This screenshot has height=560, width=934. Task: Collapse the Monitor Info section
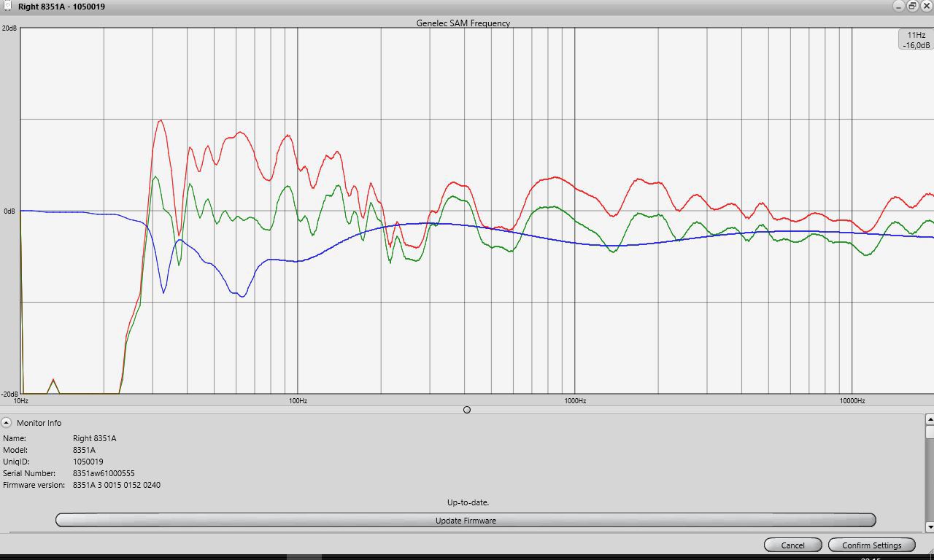tap(7, 422)
